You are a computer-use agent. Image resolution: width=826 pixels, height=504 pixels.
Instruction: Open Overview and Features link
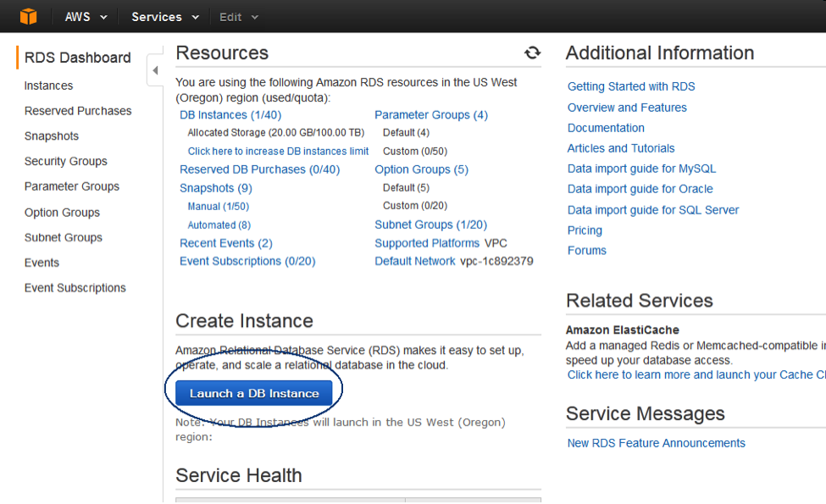click(x=627, y=108)
